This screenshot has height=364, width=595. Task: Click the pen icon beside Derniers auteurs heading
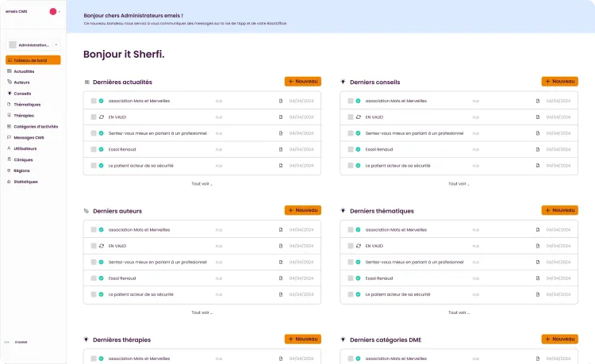pyautogui.click(x=86, y=211)
